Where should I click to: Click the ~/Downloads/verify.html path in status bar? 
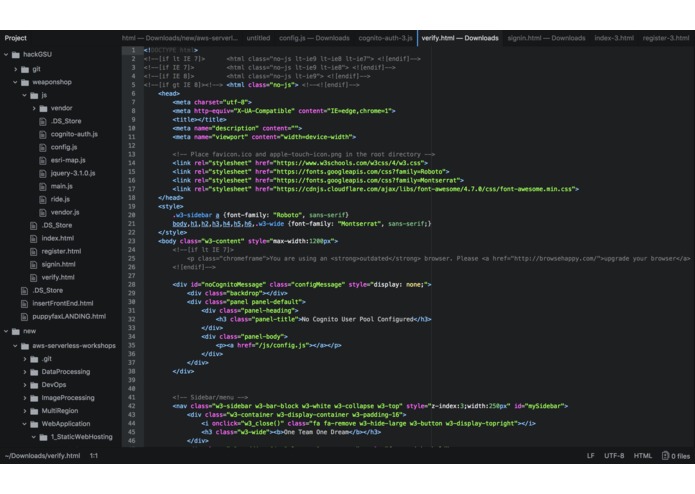[43, 455]
